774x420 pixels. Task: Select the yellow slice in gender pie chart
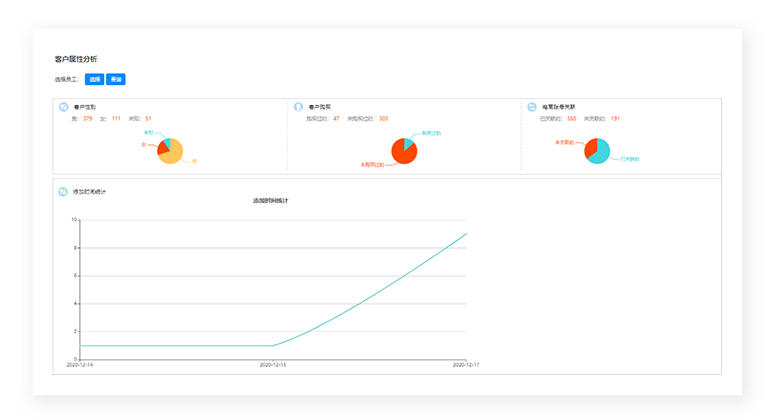tap(173, 154)
